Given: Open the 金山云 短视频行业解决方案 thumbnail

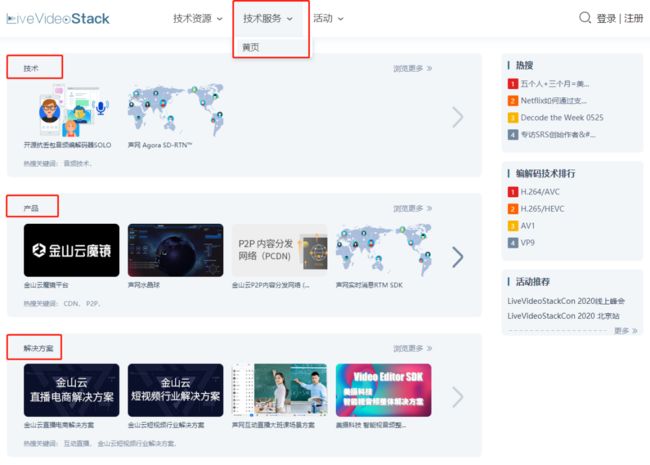Looking at the screenshot, I should (176, 390).
